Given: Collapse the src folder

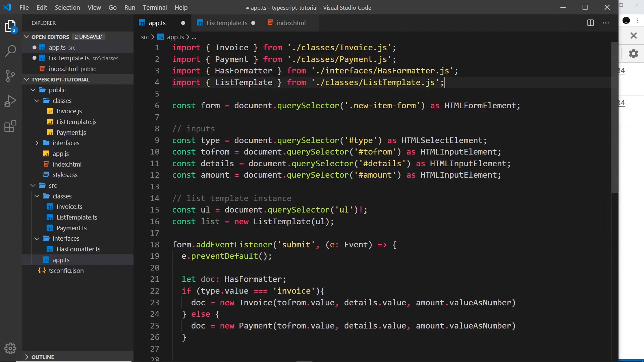Looking at the screenshot, I should (x=33, y=185).
